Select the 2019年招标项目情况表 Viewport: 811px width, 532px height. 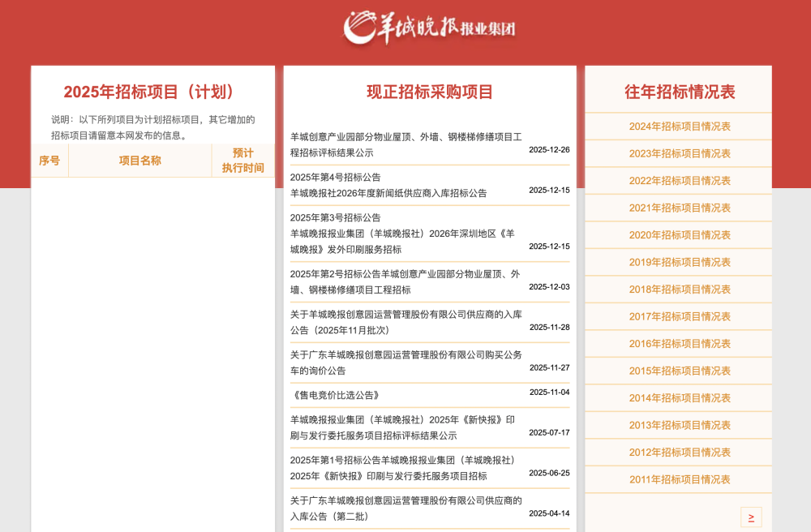pos(680,262)
